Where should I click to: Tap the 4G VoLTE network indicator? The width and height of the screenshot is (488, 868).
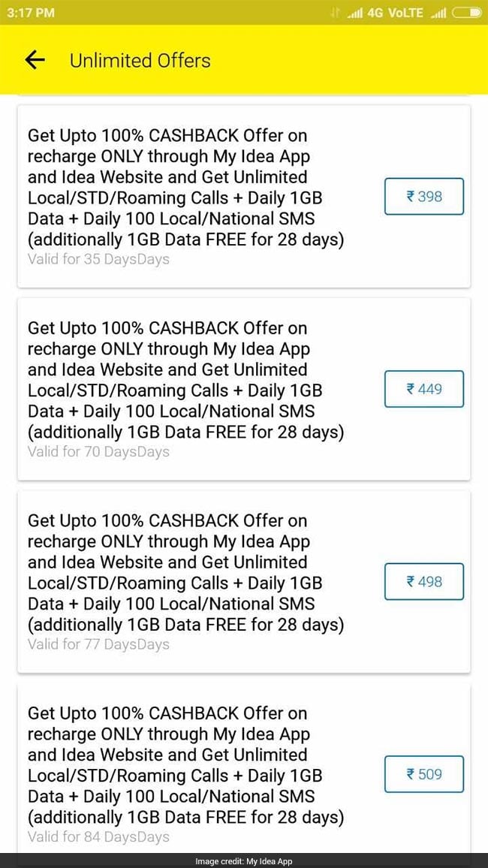tap(395, 13)
